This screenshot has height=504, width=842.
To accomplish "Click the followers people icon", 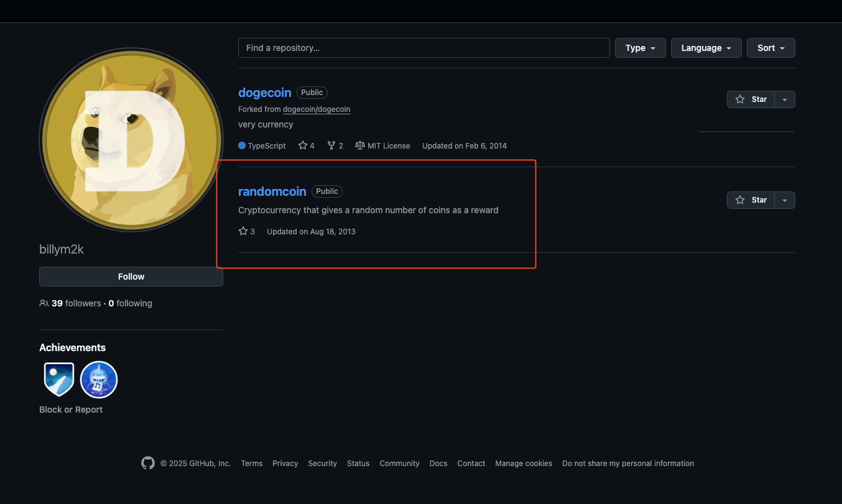I will pos(44,303).
